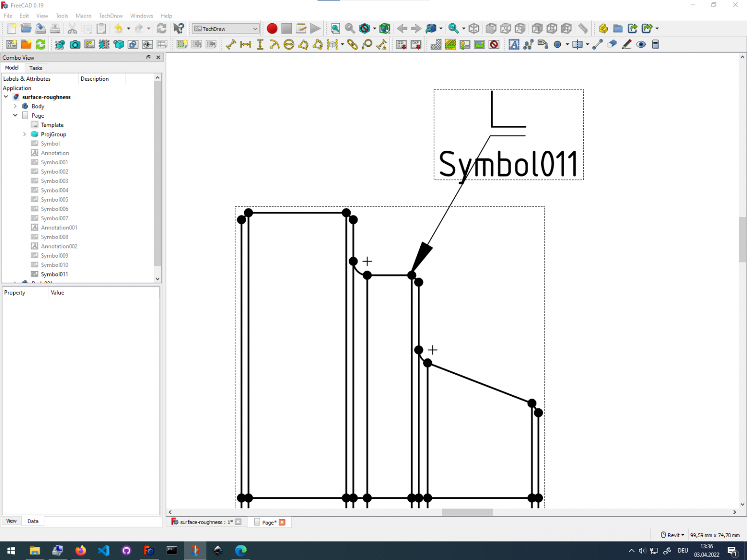
Task: Open the Export page as DXF tool
Action: click(x=416, y=44)
